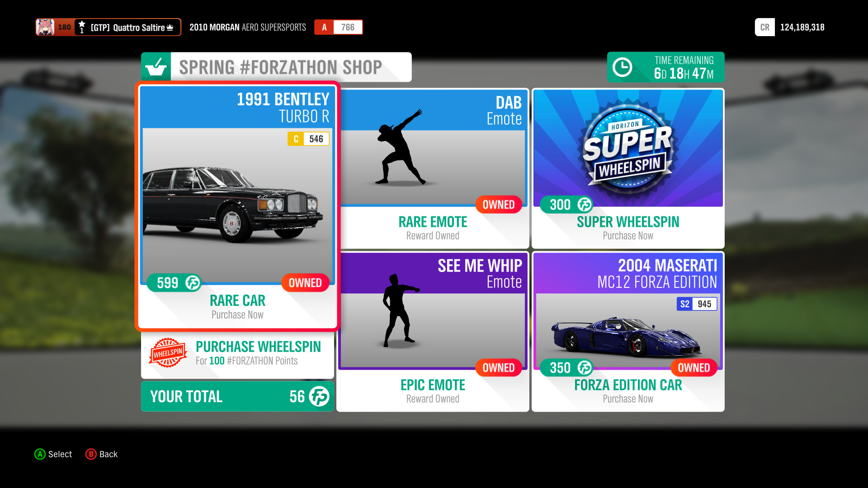Select the 1991 Bentley Turbo R card

[x=237, y=206]
